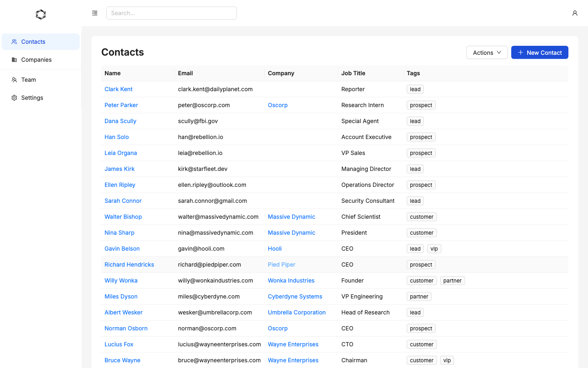Click the plus icon on New Contact
The width and height of the screenshot is (588, 368).
point(520,52)
